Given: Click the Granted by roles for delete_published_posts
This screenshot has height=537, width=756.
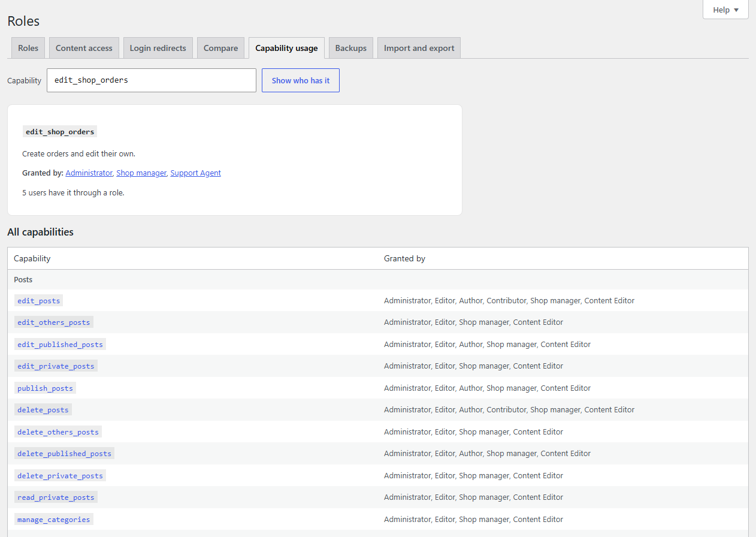Looking at the screenshot, I should tap(487, 453).
